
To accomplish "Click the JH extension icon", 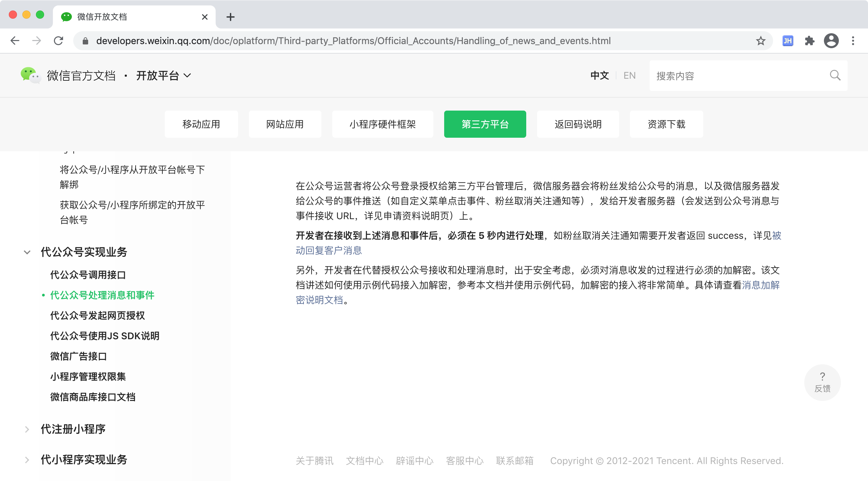I will pyautogui.click(x=788, y=41).
